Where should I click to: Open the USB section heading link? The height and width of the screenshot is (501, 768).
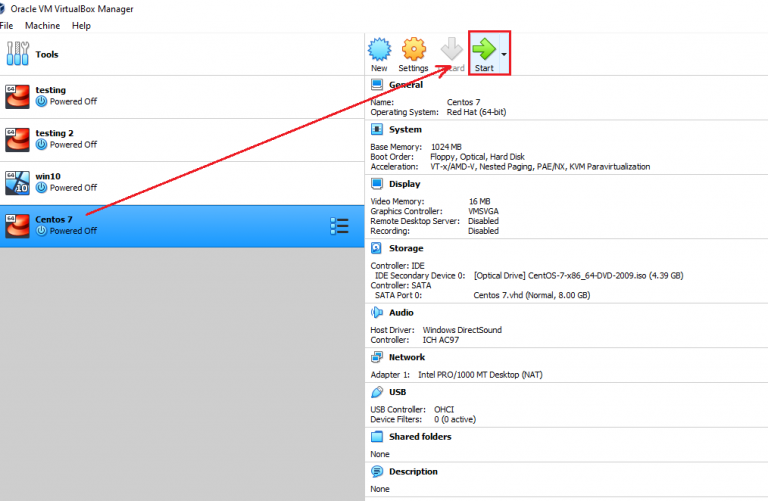coord(397,392)
